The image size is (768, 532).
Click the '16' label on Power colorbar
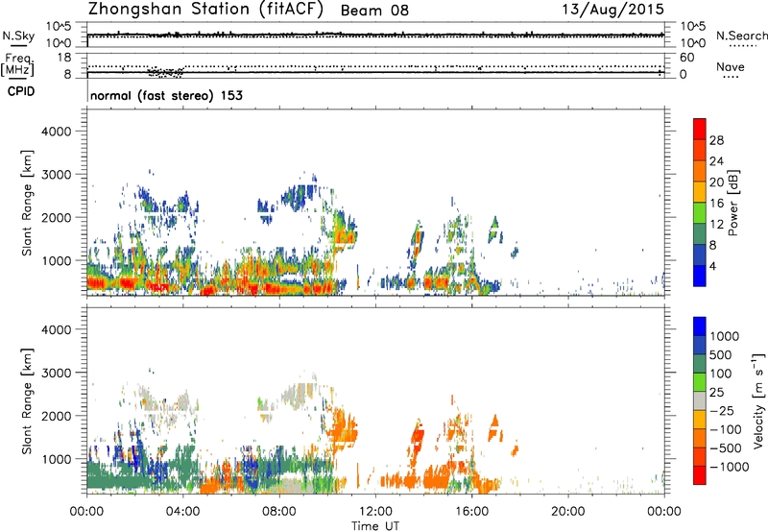coord(716,204)
